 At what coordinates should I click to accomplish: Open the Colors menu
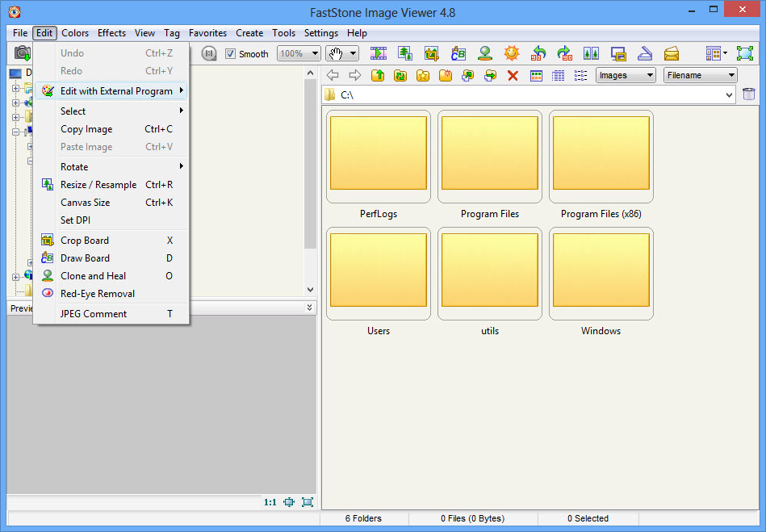[x=75, y=33]
